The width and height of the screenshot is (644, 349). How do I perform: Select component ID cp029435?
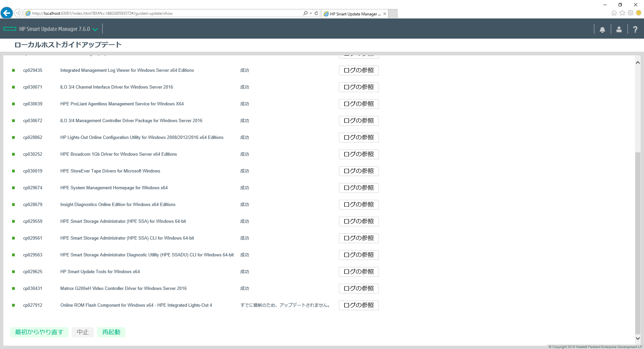pyautogui.click(x=33, y=70)
